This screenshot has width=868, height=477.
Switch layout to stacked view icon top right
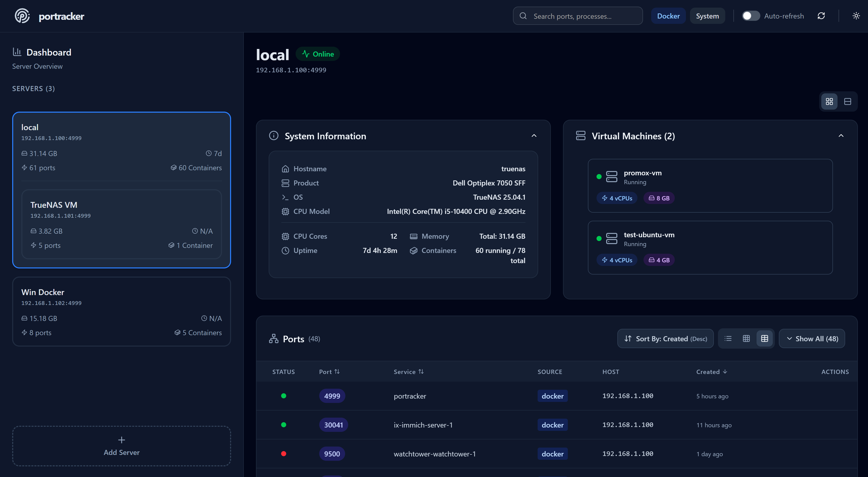coord(848,101)
